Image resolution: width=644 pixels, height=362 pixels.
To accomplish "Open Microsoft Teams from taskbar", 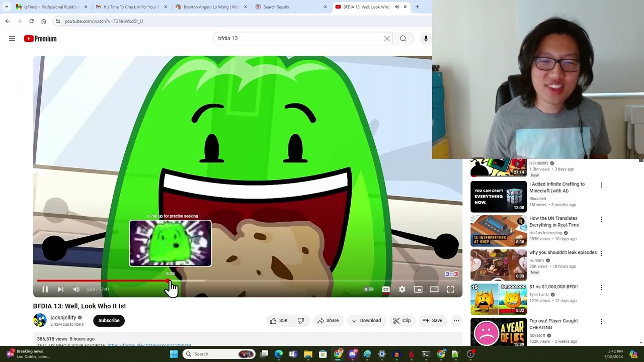I will [293, 354].
